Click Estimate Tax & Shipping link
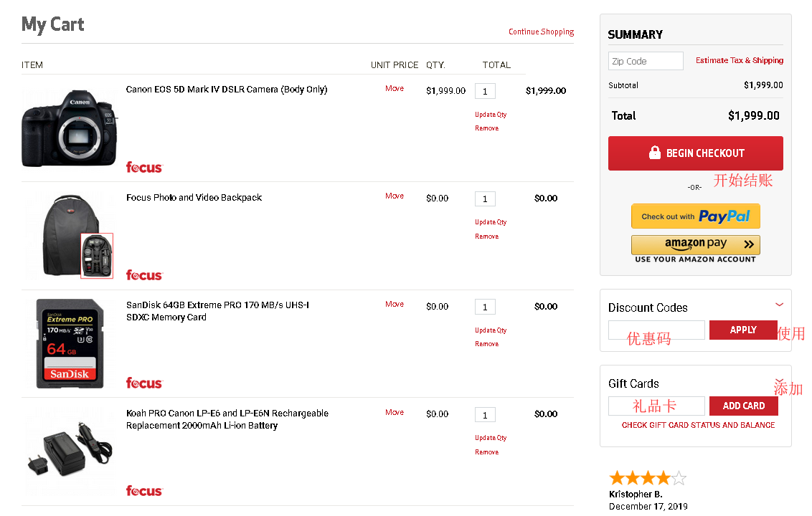This screenshot has width=812, height=516. coord(739,61)
